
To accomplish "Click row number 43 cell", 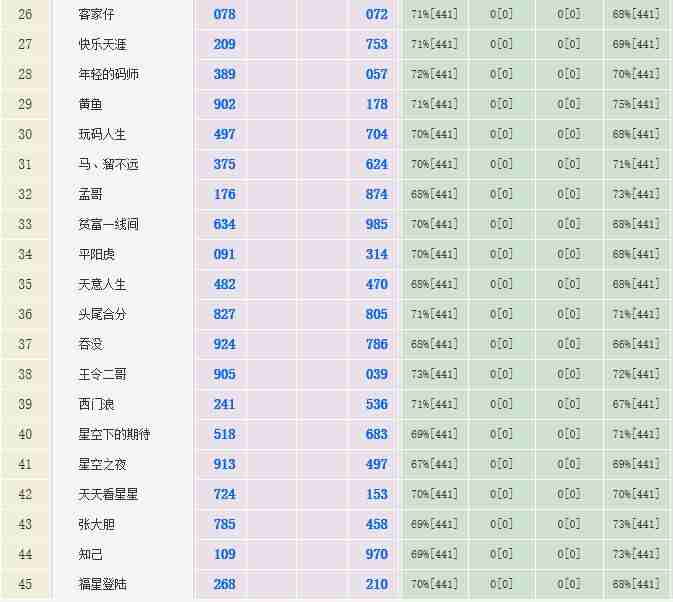I will pos(25,525).
